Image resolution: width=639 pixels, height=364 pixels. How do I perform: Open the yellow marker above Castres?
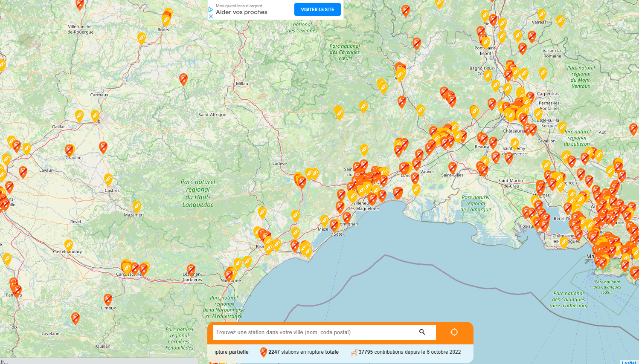[108, 179]
